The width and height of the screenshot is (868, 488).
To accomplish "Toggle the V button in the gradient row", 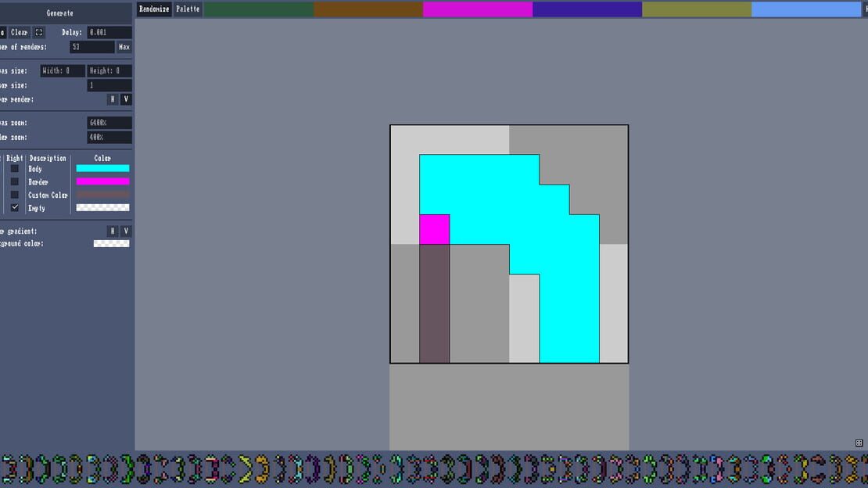I will point(126,231).
